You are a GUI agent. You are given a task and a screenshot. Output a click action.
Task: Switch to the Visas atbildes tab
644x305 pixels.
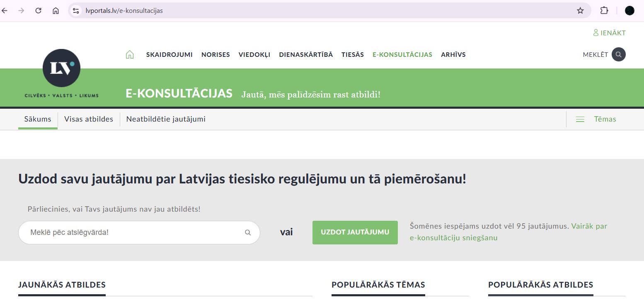point(89,120)
